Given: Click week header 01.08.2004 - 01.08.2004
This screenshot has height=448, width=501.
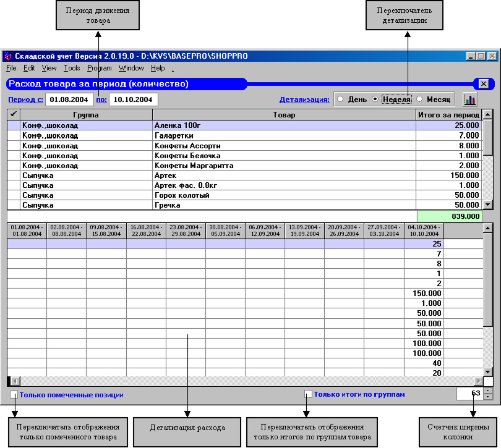Looking at the screenshot, I should tap(27, 230).
